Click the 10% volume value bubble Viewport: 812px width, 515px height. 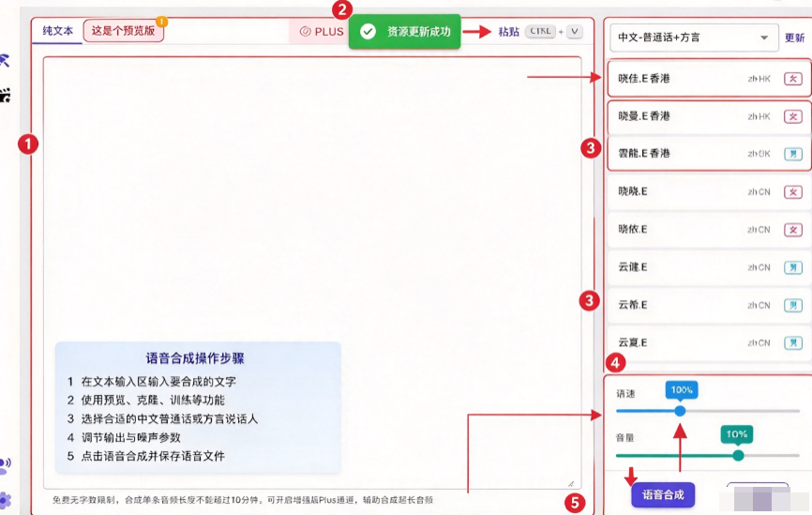click(736, 434)
